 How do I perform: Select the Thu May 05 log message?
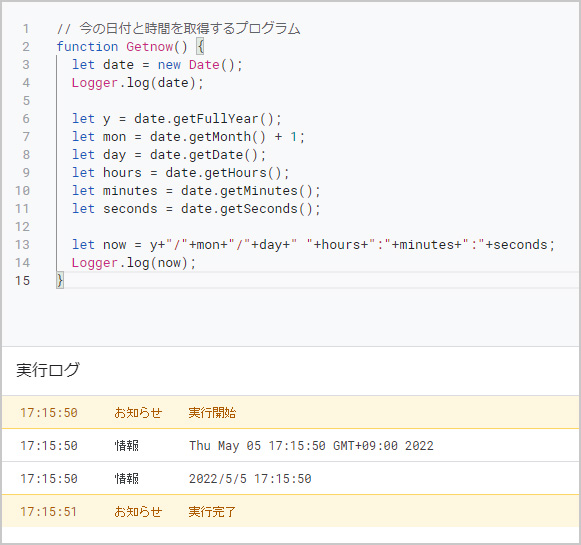pos(311,445)
